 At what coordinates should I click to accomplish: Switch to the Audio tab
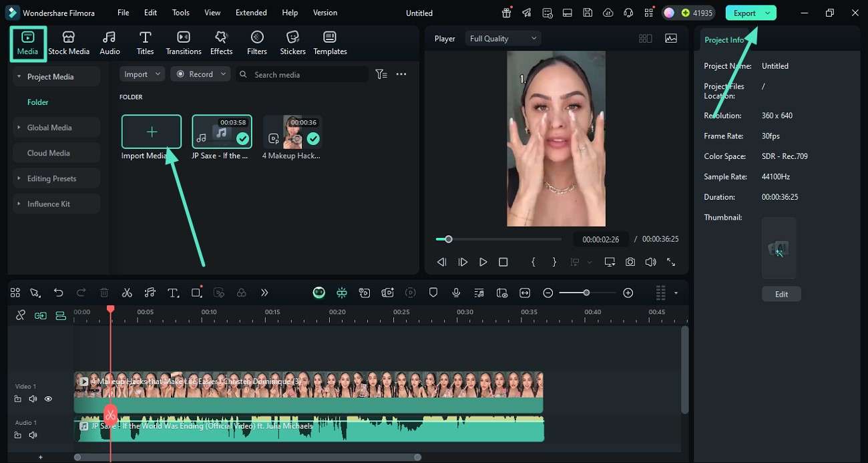click(x=110, y=43)
